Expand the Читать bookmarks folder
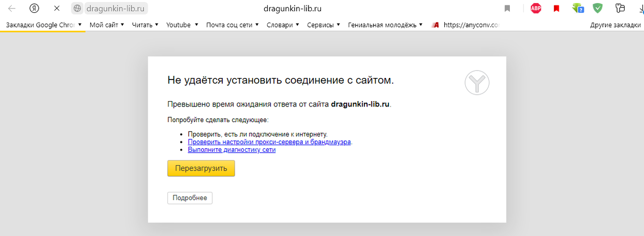This screenshot has height=236, width=644. [x=145, y=25]
